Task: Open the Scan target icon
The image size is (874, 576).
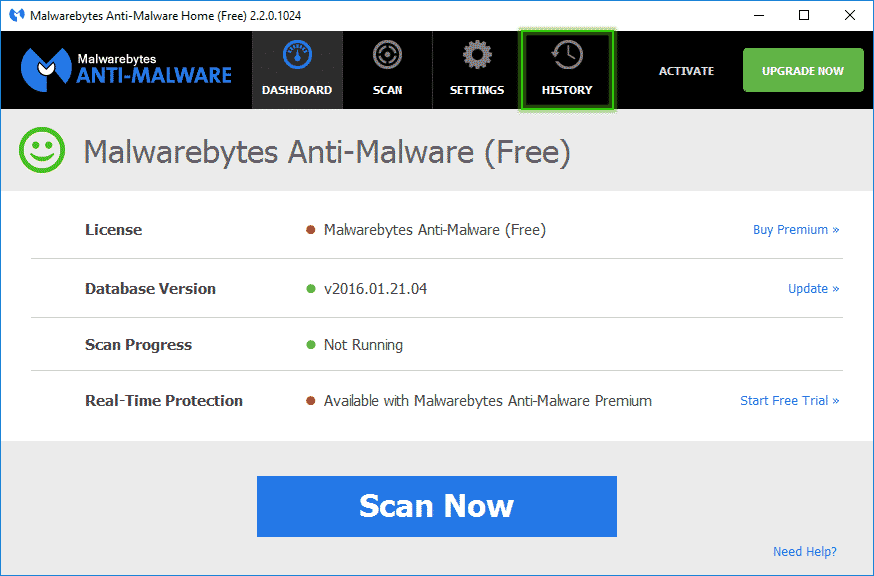Action: coord(387,56)
